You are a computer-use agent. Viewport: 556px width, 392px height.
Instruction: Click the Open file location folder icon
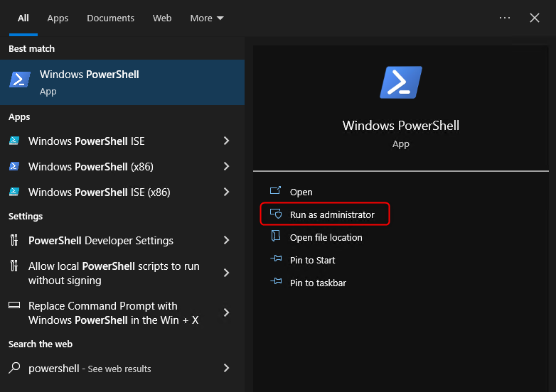(x=276, y=236)
